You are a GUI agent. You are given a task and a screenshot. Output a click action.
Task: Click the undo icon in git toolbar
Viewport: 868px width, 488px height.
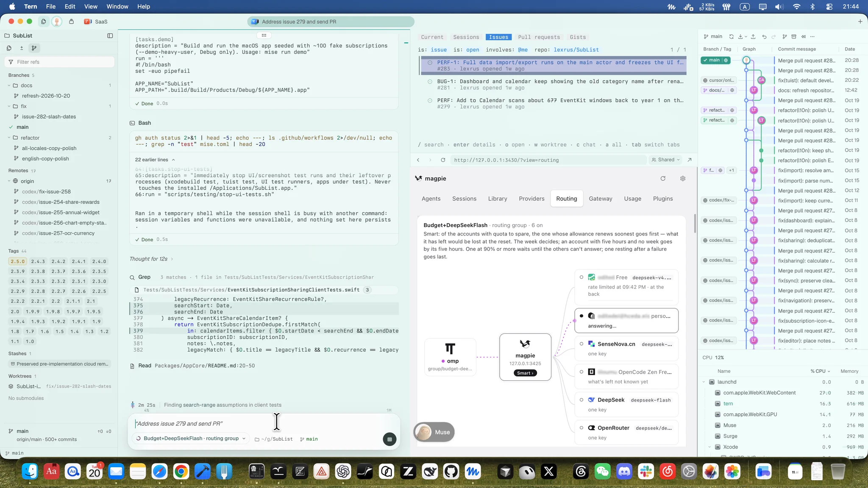[x=764, y=36]
